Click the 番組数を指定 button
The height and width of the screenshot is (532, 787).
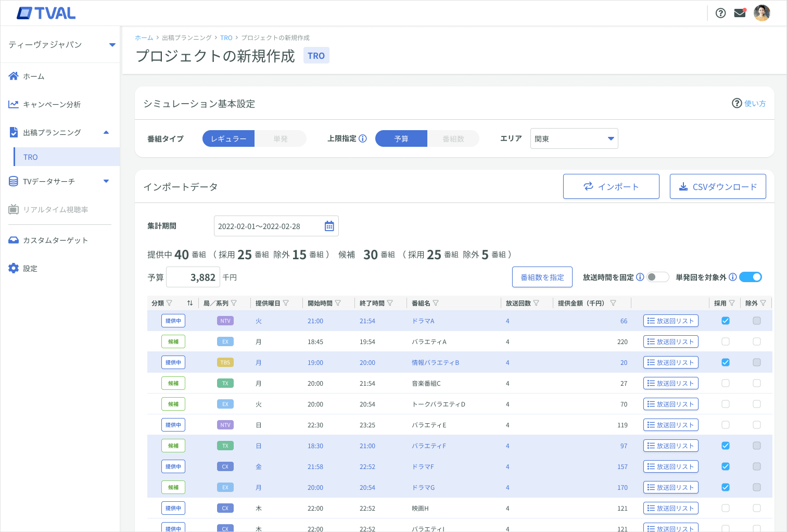pyautogui.click(x=542, y=277)
